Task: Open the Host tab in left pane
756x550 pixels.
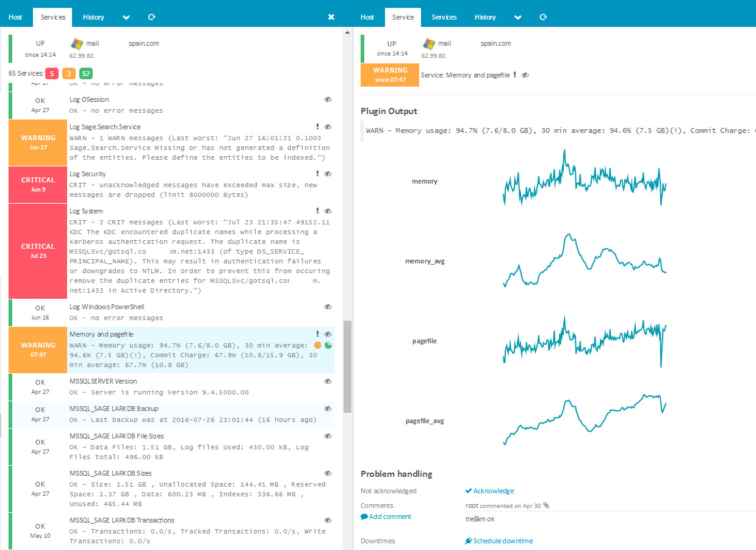Action: 15,17
